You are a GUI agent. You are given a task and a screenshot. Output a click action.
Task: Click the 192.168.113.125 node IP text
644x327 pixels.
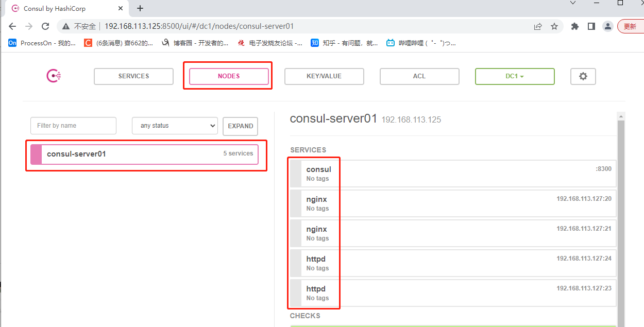[411, 119]
